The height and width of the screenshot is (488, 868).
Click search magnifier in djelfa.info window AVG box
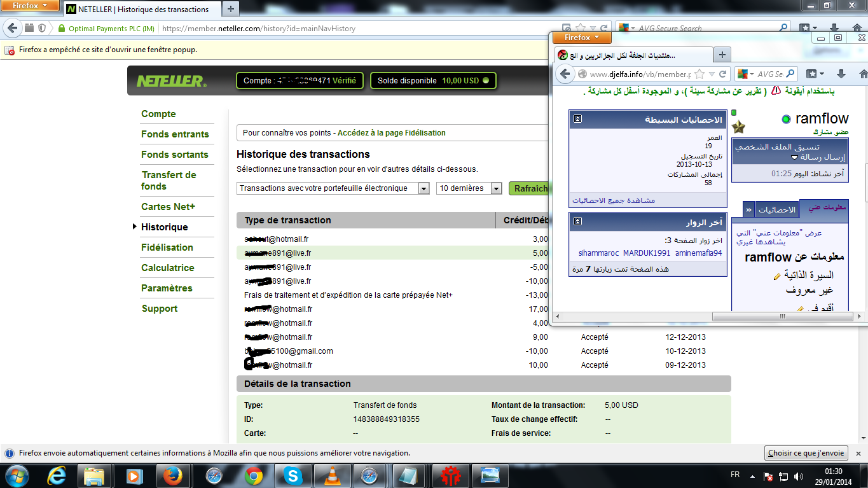789,74
